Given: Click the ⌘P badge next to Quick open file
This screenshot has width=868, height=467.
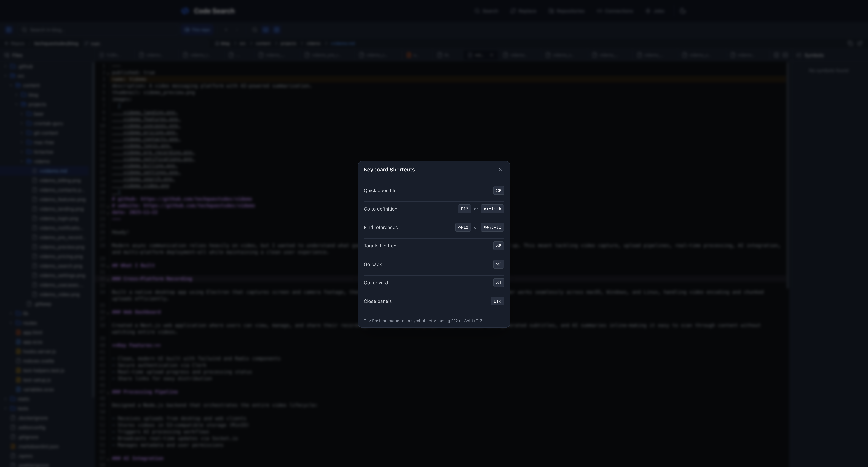Looking at the screenshot, I should coord(498,190).
